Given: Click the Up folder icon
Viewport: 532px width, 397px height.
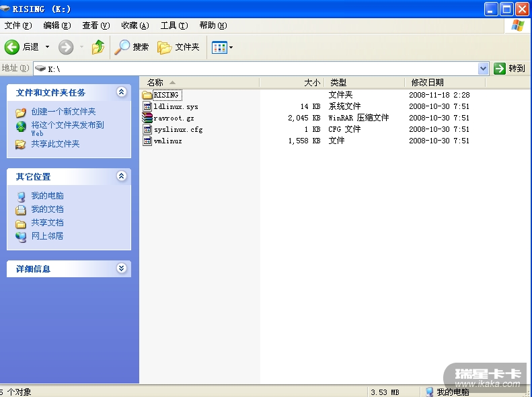Looking at the screenshot, I should tap(98, 47).
